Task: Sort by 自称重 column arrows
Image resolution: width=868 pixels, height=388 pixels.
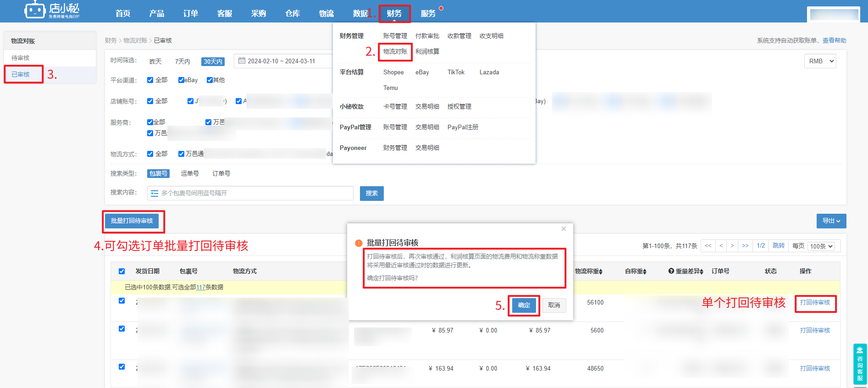Action: coord(645,272)
